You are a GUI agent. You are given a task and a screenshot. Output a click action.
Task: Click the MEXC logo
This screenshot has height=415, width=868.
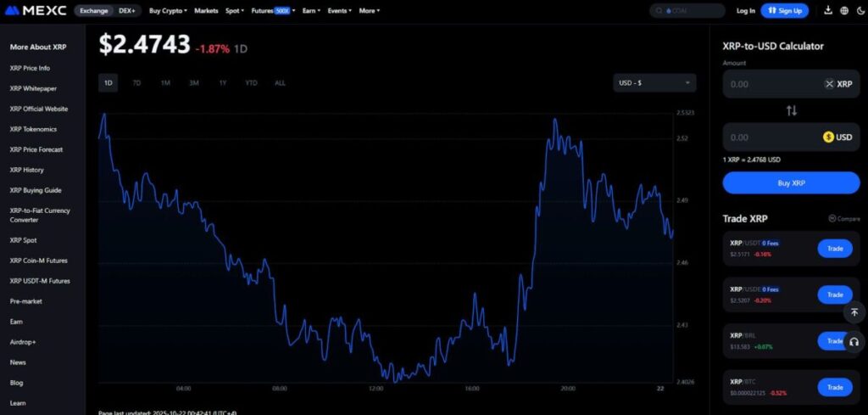click(36, 10)
